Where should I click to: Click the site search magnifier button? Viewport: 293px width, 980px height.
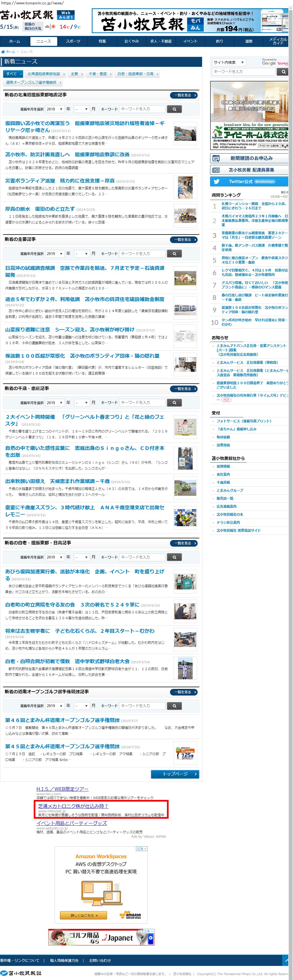(283, 72)
